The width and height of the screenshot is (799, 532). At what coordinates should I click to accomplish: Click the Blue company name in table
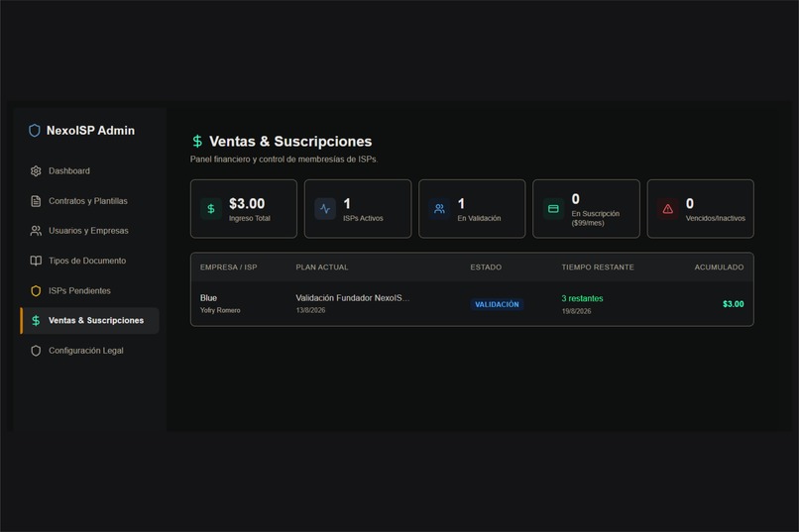[x=208, y=298]
